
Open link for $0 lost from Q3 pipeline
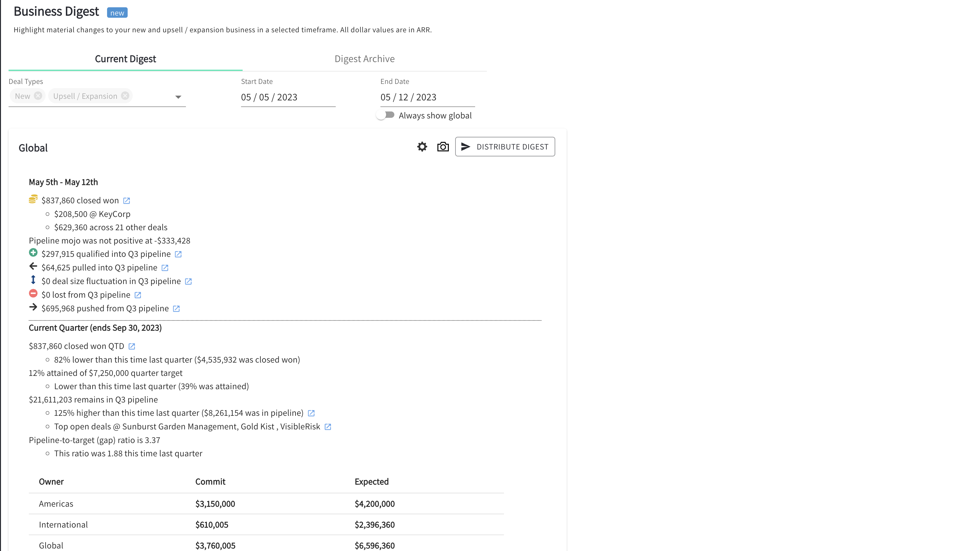pyautogui.click(x=138, y=295)
